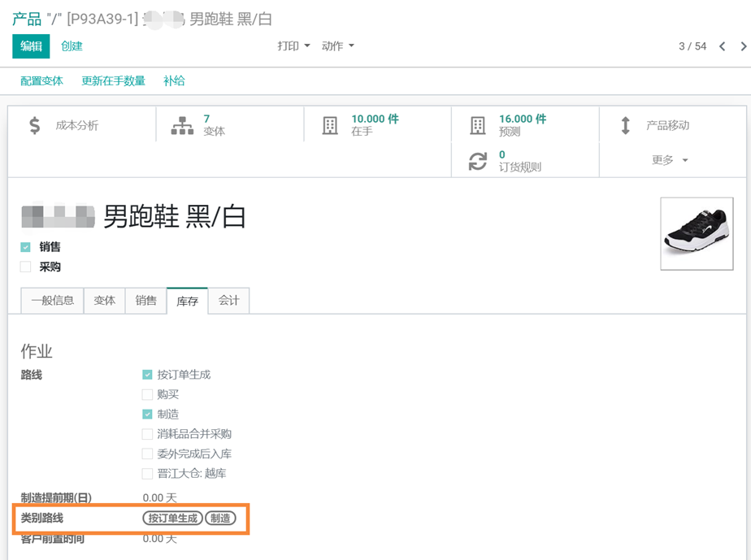Click the 男跑鞋 黑/白 product title
The width and height of the screenshot is (751, 560).
[x=174, y=216]
